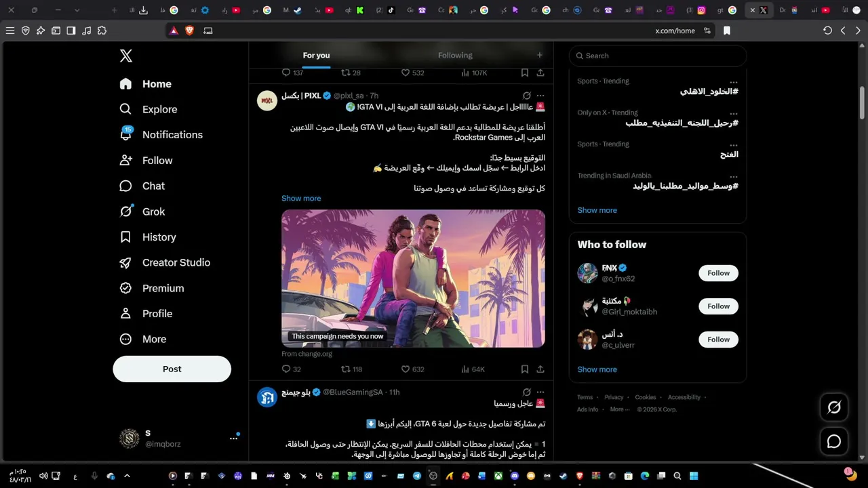This screenshot has height=488, width=868.
Task: Open the Follow page in sidebar
Action: [146, 161]
